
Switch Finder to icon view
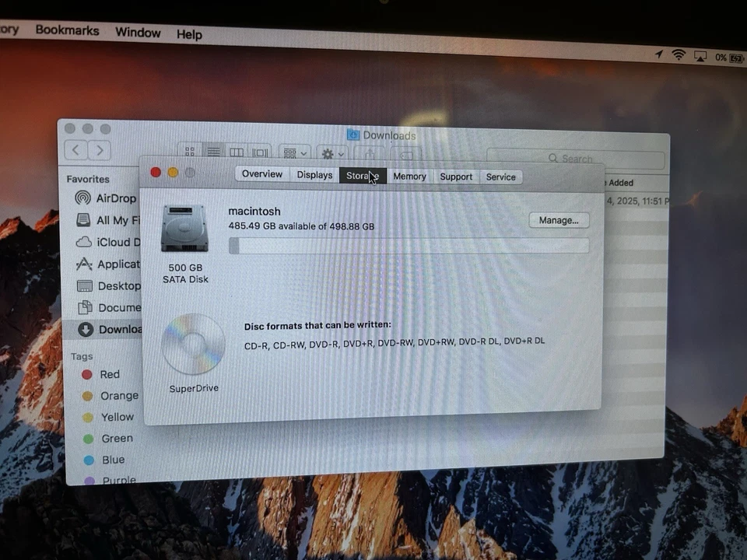pyautogui.click(x=190, y=152)
